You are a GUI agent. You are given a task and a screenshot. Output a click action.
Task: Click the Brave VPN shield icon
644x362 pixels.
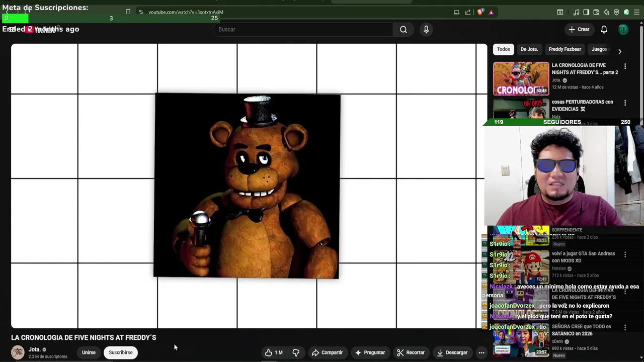click(616, 12)
